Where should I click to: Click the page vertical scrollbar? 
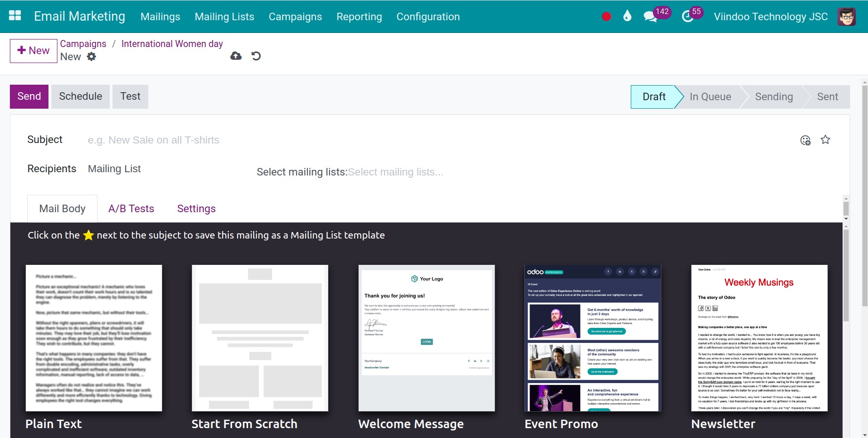[864, 196]
